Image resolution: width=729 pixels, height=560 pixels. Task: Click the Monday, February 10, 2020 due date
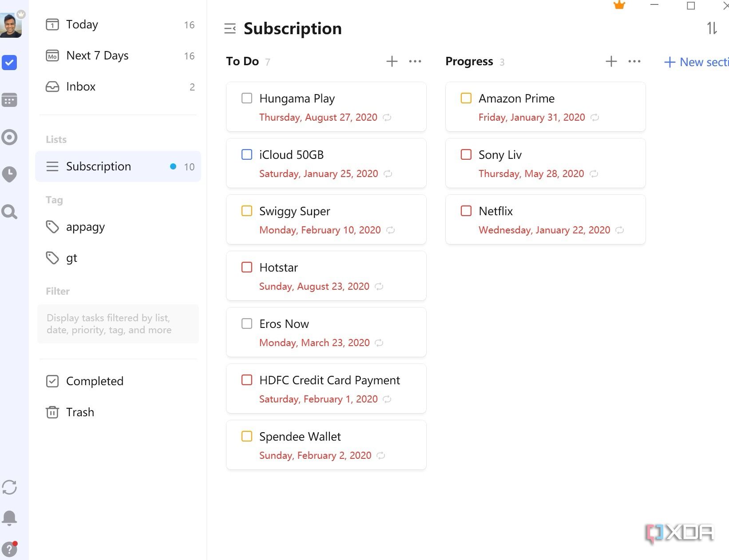320,230
